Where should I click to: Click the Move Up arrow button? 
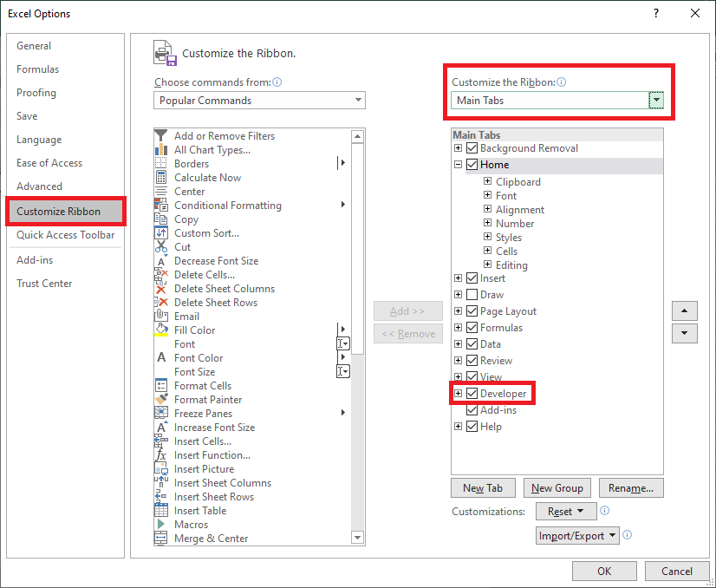click(x=685, y=310)
